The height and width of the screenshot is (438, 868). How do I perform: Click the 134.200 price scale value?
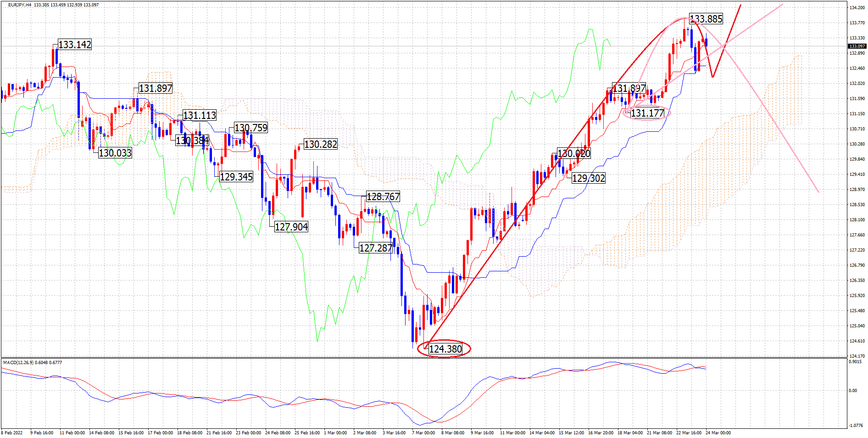[857, 8]
